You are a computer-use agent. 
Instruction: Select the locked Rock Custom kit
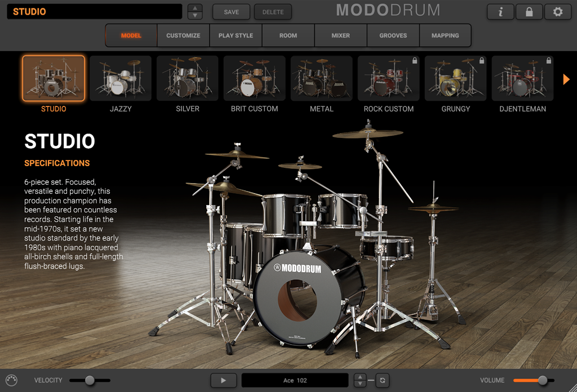pyautogui.click(x=388, y=78)
